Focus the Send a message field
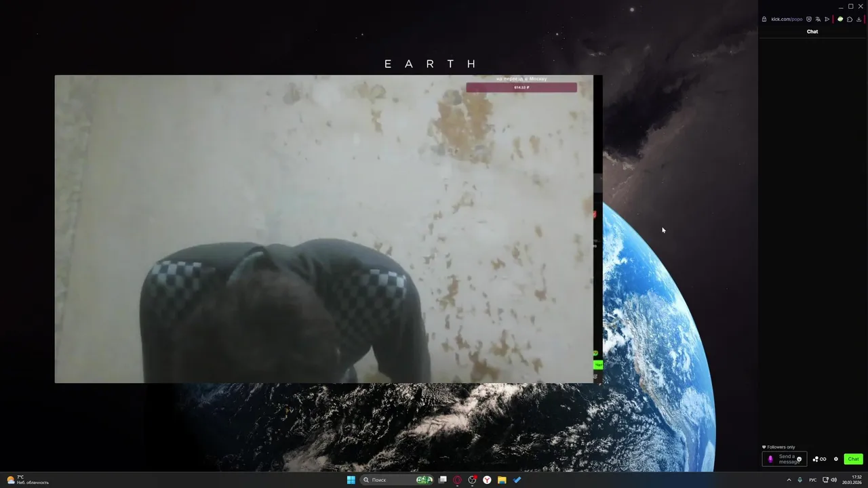 pyautogui.click(x=785, y=459)
